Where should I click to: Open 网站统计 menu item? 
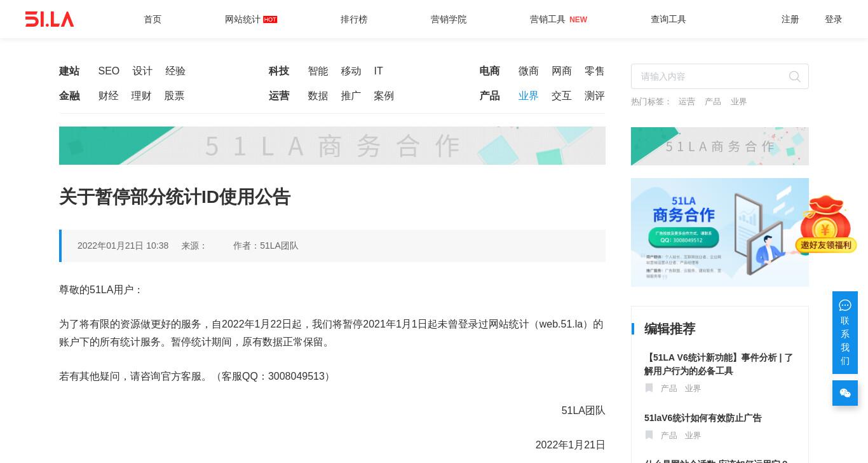tap(251, 20)
